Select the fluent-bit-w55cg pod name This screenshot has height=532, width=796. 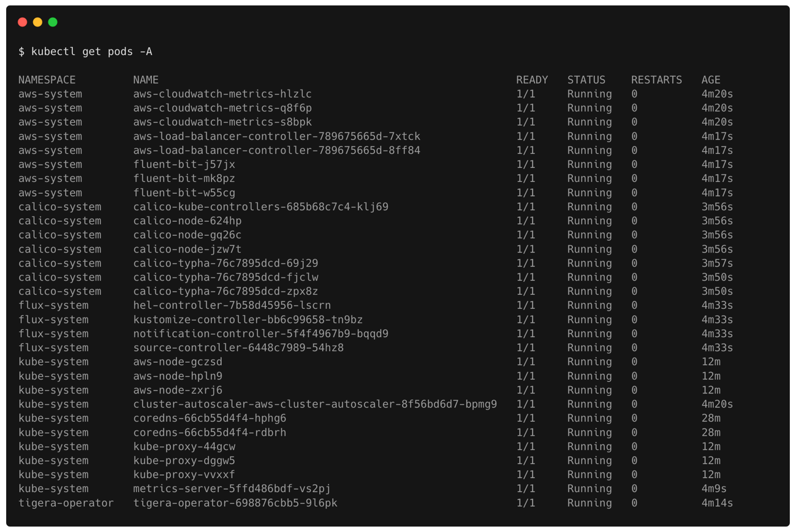point(184,193)
